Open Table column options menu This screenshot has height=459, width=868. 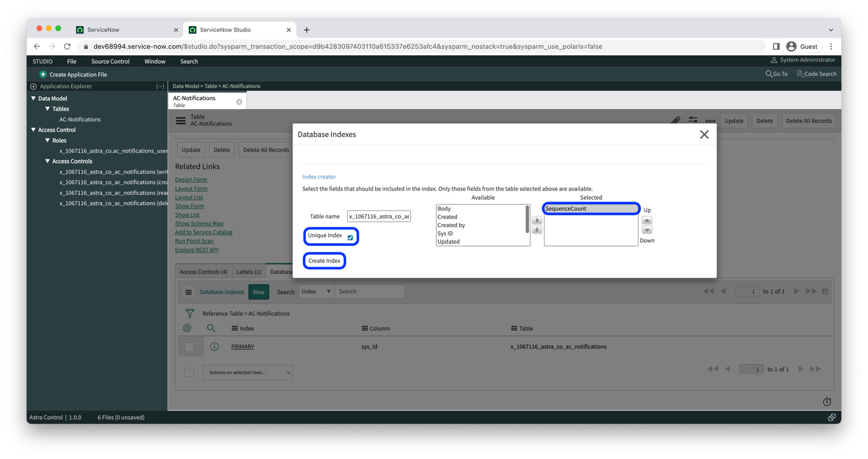point(514,328)
